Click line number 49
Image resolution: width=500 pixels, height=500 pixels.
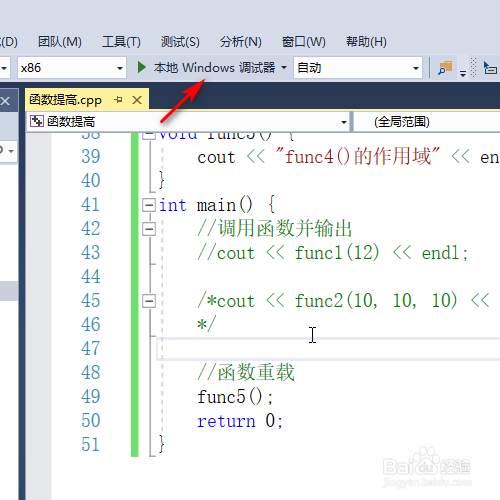90,397
